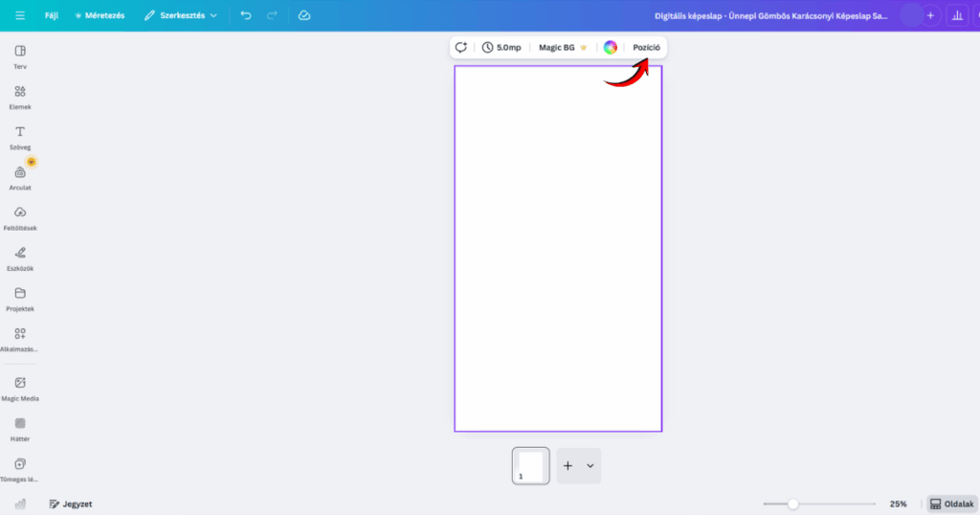
Task: Open the Elemek elements panel
Action: coord(20,96)
